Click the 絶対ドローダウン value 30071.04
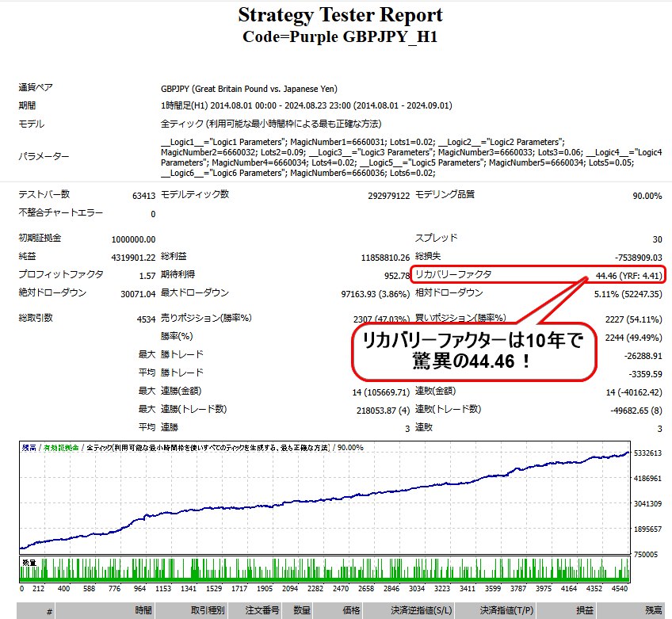This screenshot has height=619, width=672. [138, 294]
